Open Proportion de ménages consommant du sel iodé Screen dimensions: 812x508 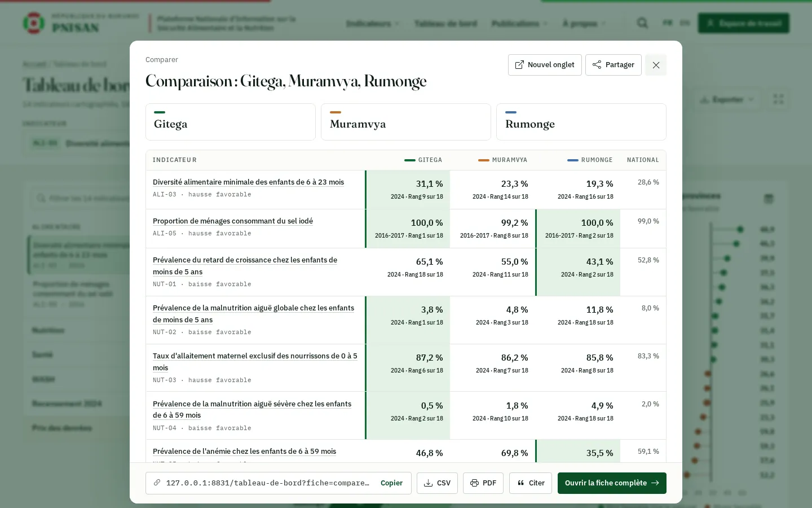pos(233,221)
